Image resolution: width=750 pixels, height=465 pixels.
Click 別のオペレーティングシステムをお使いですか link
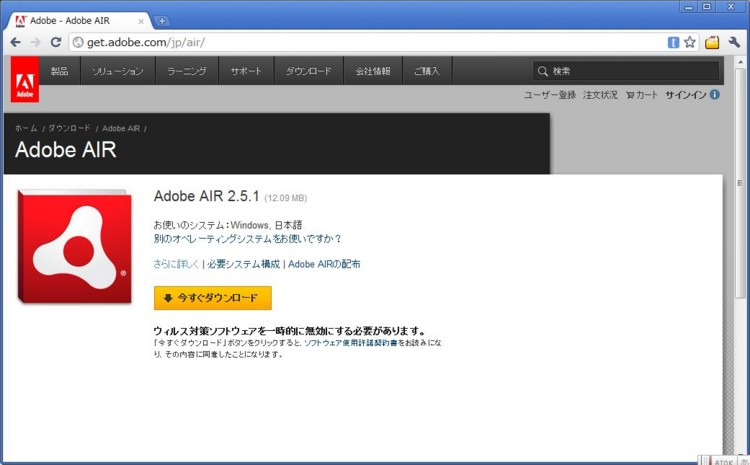pyautogui.click(x=247, y=238)
